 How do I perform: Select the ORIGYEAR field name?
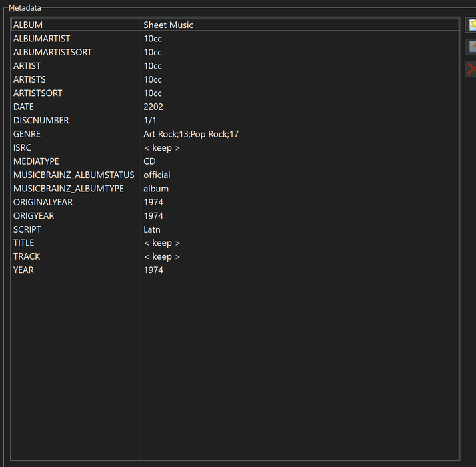pos(34,216)
